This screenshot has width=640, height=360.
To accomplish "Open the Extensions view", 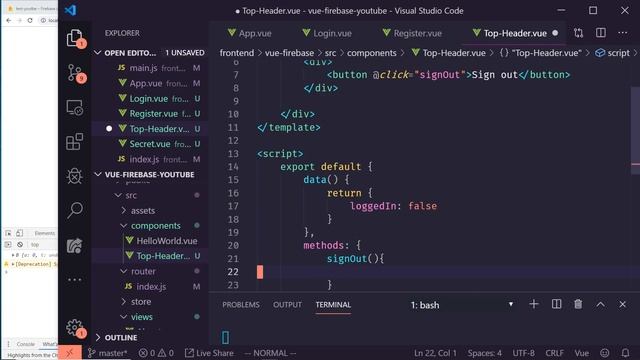I will click(75, 142).
